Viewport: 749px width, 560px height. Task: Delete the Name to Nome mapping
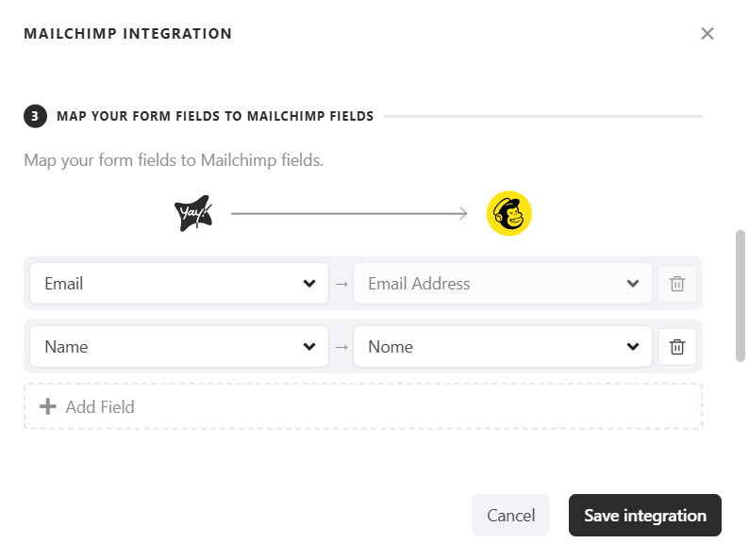(x=676, y=347)
